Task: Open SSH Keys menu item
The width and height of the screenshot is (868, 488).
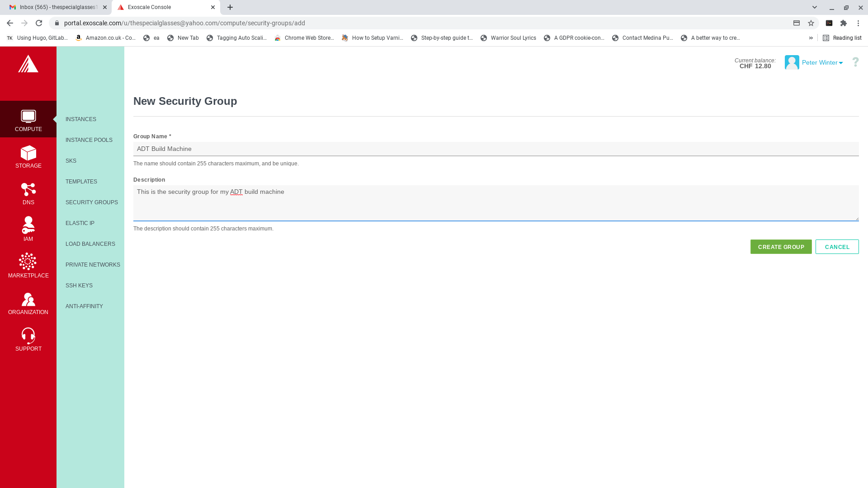Action: 79,286
